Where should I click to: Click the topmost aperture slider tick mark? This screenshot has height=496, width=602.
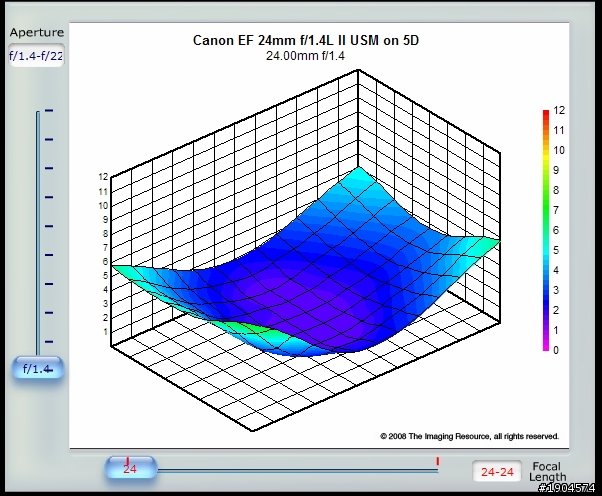pyautogui.click(x=49, y=111)
